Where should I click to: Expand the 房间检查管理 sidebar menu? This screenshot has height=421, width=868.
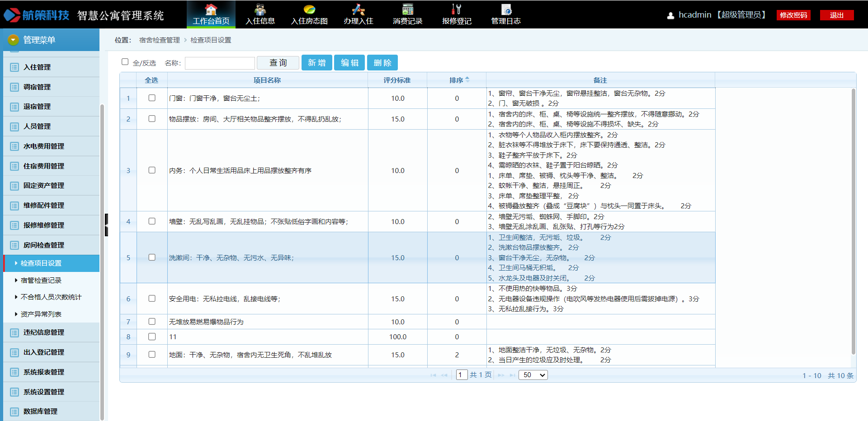click(x=44, y=245)
